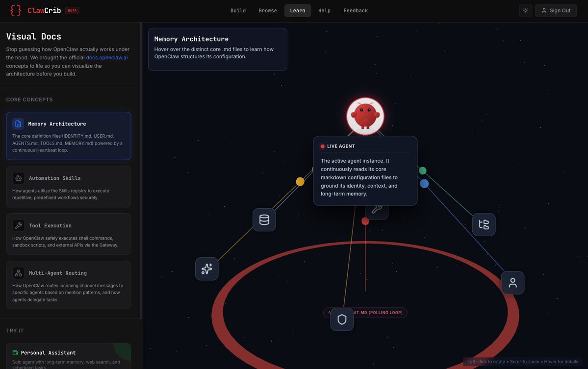This screenshot has width=588, height=369.
Task: Click the red live agent avatar
Action: point(365,116)
